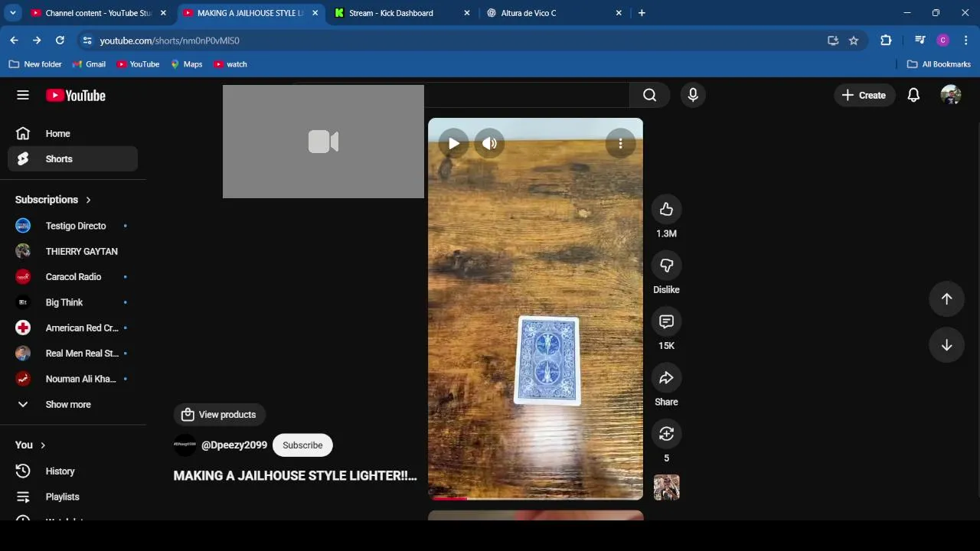Open the THIERRY GAYTAN channel
Screen dimensions: 980x551
click(x=73, y=251)
